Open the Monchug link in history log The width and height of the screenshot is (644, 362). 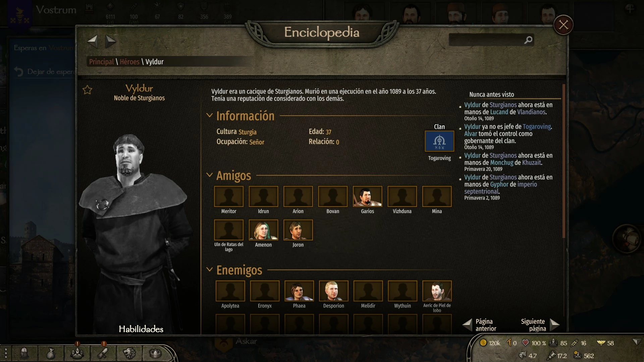502,163
